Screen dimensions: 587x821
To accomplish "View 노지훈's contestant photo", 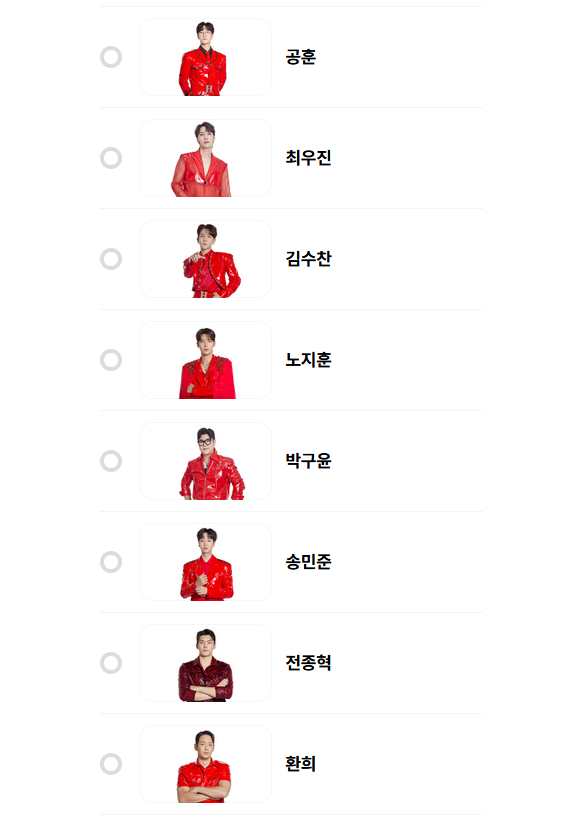I will [x=205, y=360].
